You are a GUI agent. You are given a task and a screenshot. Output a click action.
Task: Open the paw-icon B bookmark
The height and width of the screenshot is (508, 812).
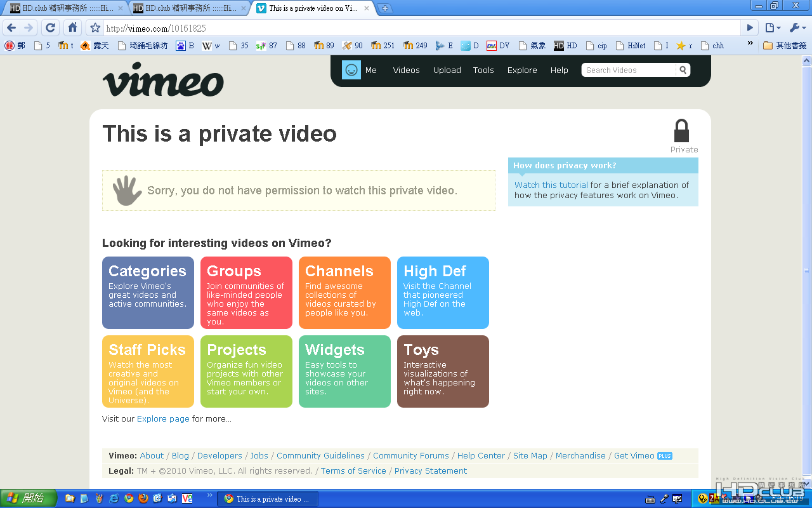tap(185, 46)
